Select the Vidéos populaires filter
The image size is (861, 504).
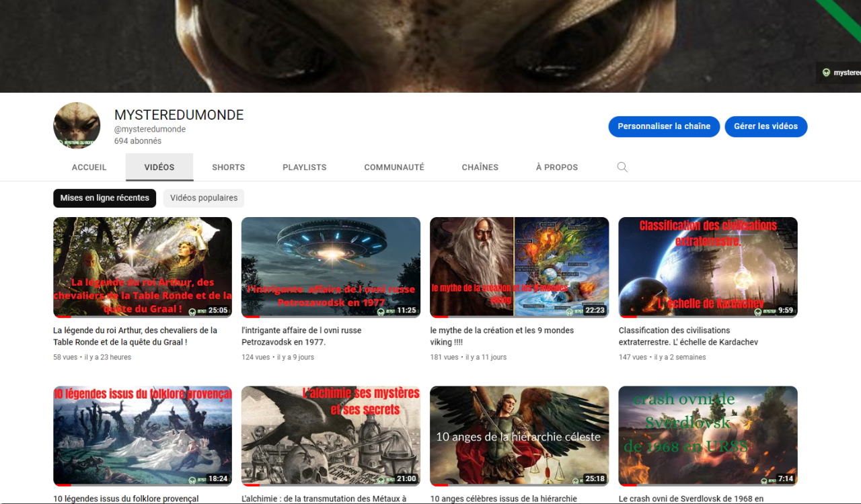pos(204,198)
